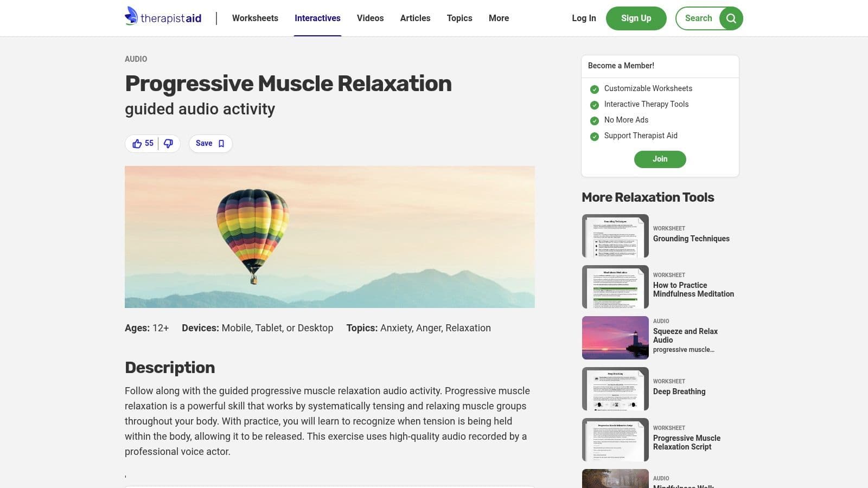Save the activity to your bookmarks

[210, 143]
